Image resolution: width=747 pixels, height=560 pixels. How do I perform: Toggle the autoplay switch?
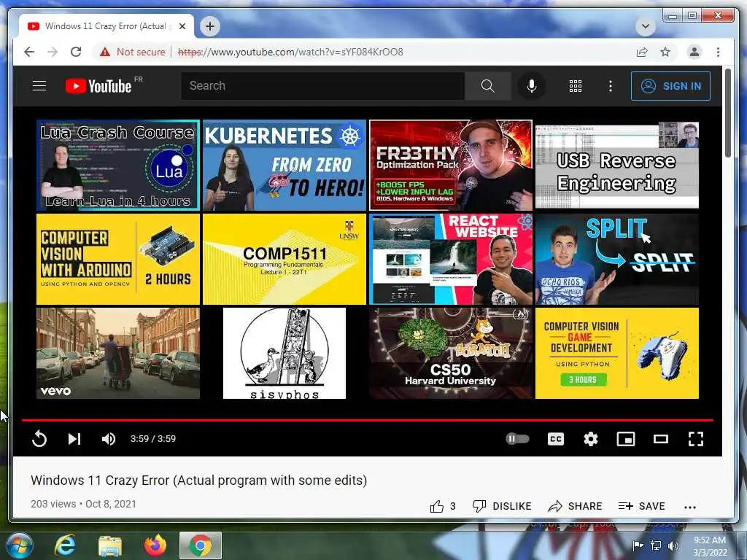(x=517, y=438)
